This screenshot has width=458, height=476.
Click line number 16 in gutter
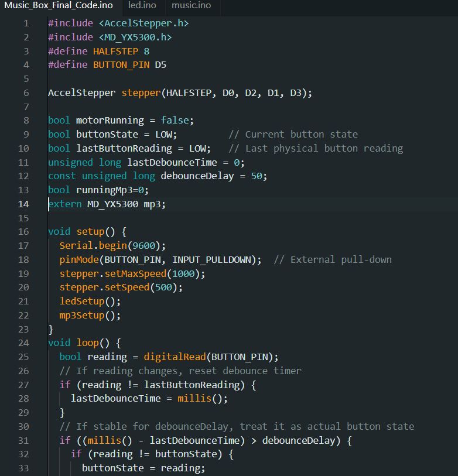pyautogui.click(x=23, y=232)
